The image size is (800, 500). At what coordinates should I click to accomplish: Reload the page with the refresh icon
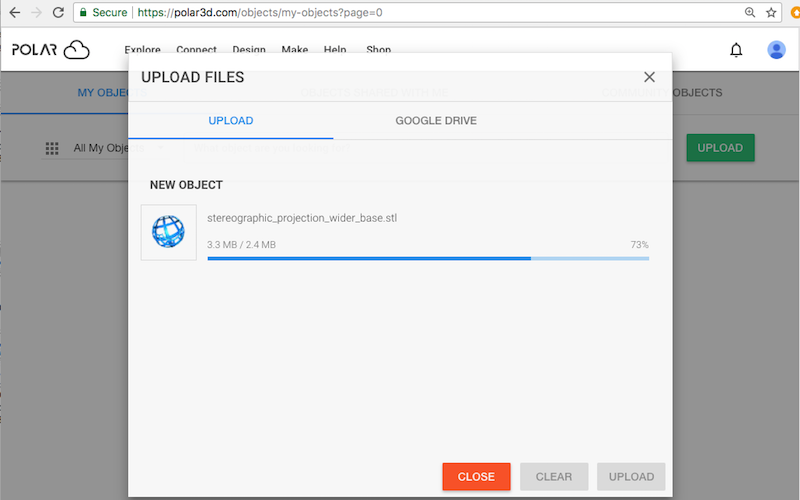click(58, 13)
